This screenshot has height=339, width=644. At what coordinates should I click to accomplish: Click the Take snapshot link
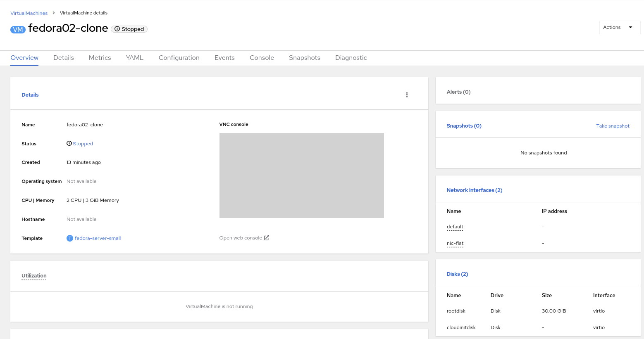(x=613, y=126)
